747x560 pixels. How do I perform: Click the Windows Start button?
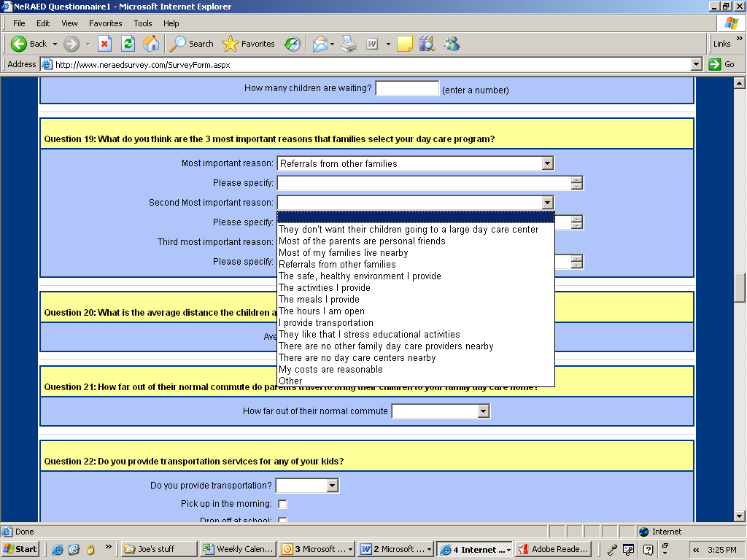pos(20,549)
